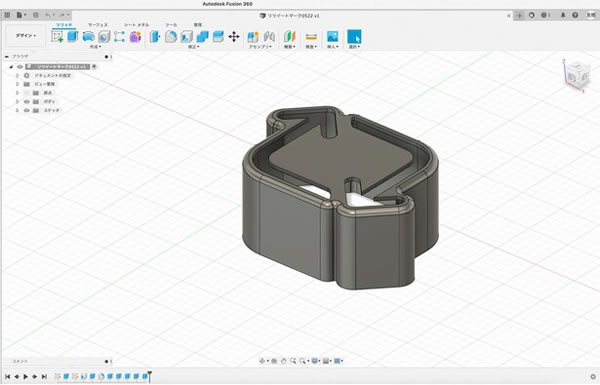Select the purple Create Form icon
The image size is (600, 385).
click(135, 37)
